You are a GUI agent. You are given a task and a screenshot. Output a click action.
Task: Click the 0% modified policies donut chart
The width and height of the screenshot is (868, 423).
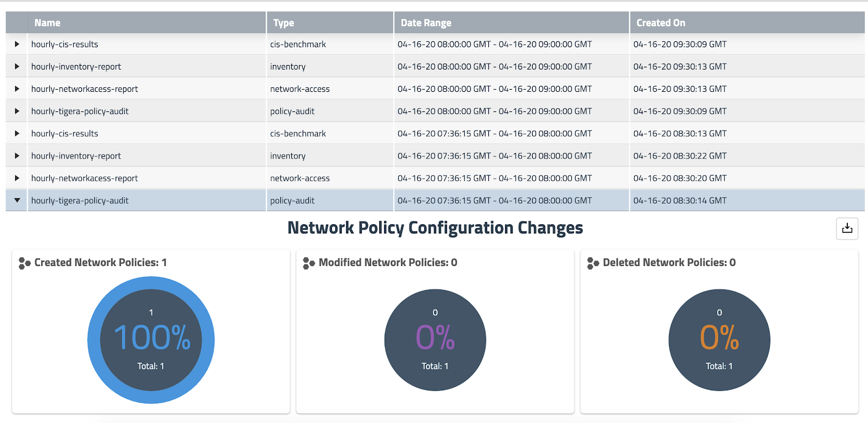click(435, 340)
